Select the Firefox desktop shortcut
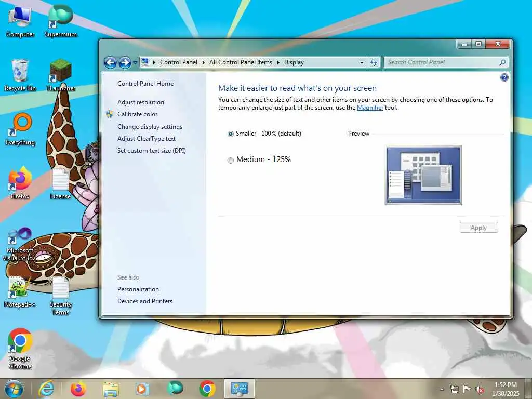Image resolution: width=532 pixels, height=399 pixels. coord(20,182)
